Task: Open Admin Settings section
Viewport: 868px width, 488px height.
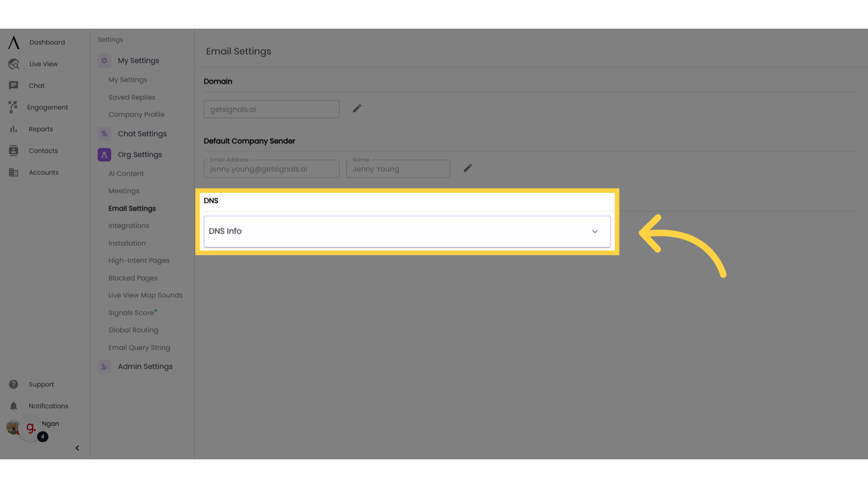Action: click(x=145, y=366)
